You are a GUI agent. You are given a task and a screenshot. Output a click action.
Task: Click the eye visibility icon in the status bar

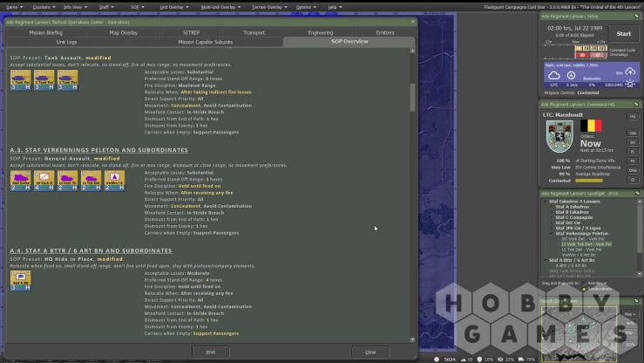(500, 360)
